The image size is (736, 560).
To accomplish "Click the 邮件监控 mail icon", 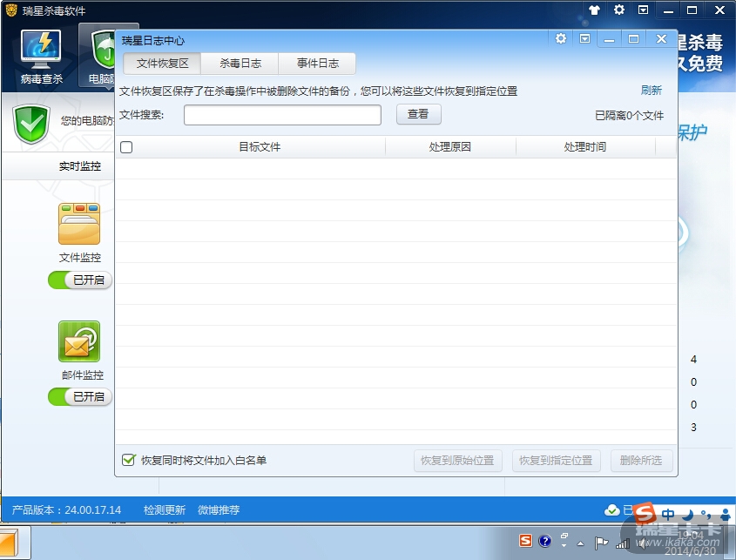I will [x=79, y=341].
